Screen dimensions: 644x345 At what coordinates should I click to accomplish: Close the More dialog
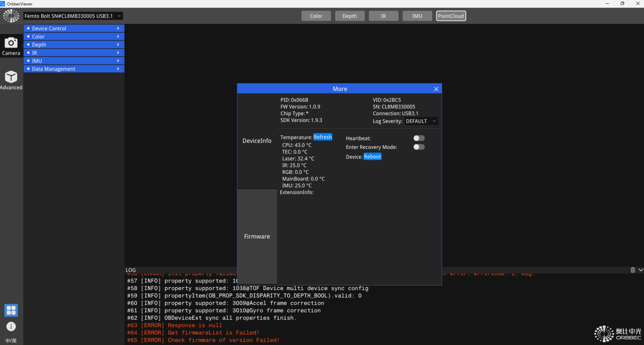point(436,89)
